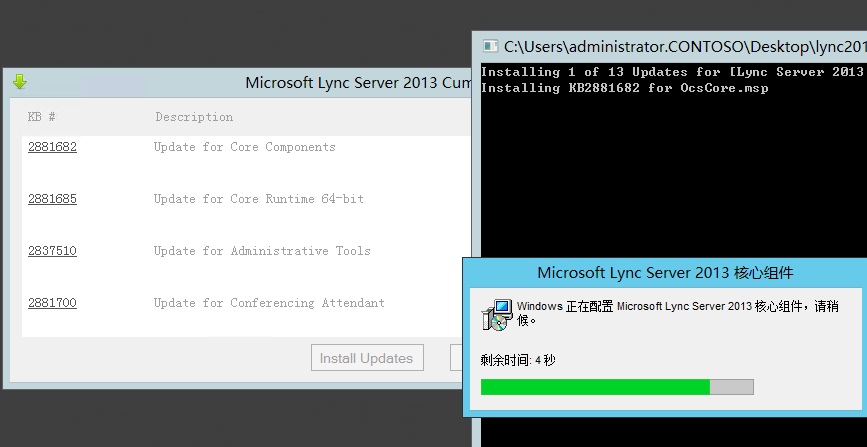Click 'Installing KB2881682 for OcsCore.msp' console line
This screenshot has width=867, height=447.
(x=625, y=88)
